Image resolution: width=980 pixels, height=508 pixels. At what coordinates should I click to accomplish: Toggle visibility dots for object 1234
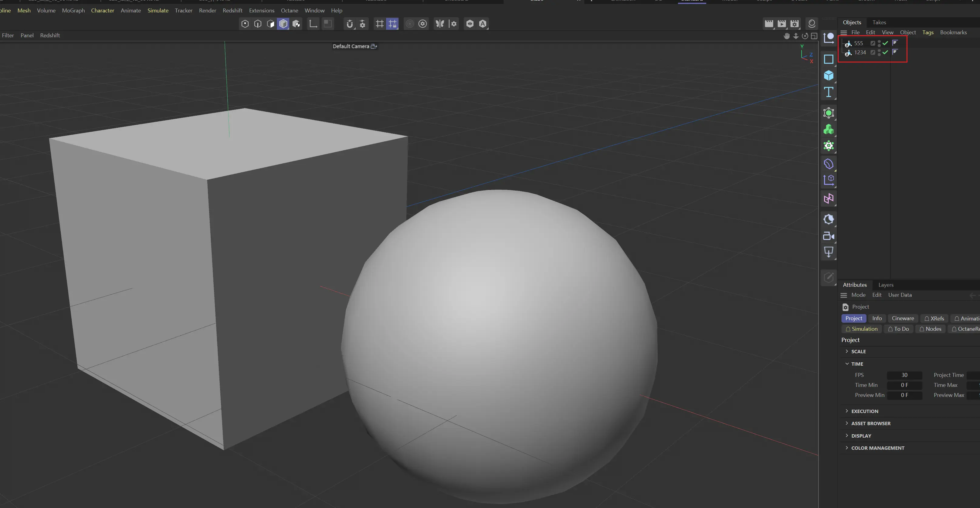879,52
